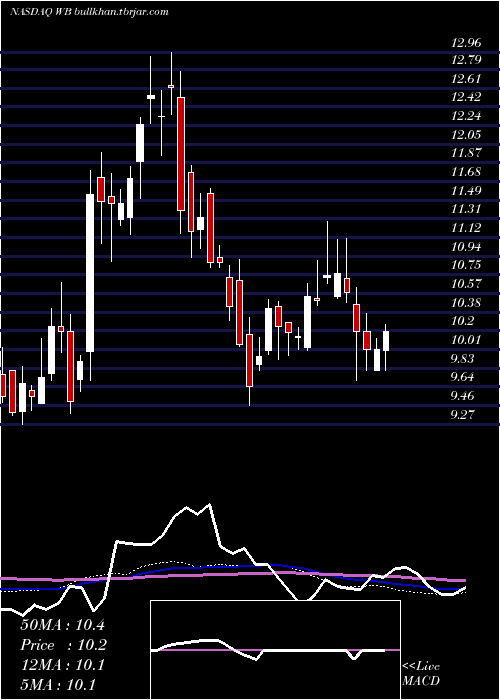Click the 11.31 axis label
The width and height of the screenshot is (500, 700).
466,209
